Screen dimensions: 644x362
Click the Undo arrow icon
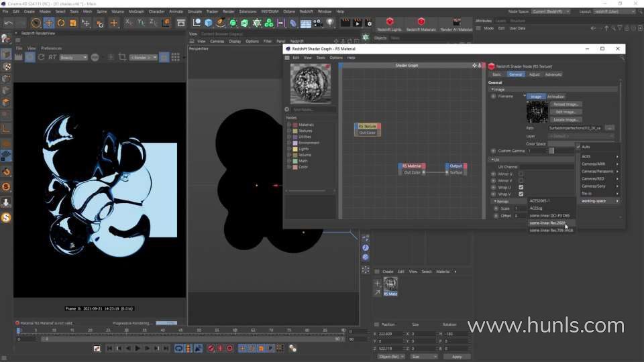tap(8, 23)
